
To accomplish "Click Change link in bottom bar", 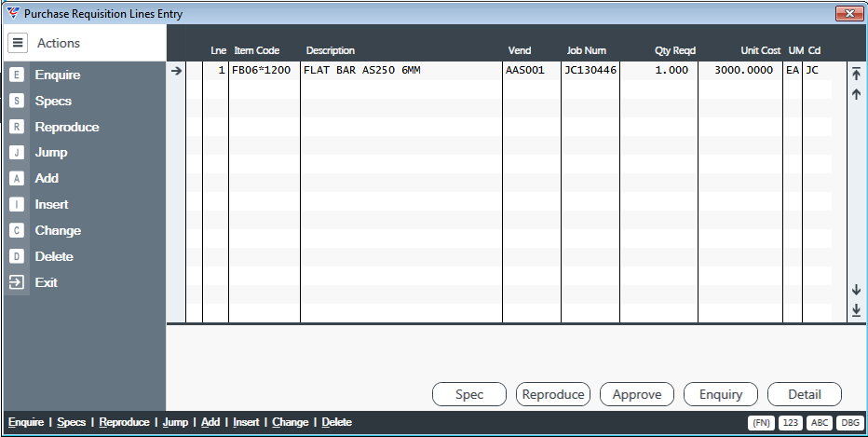I will click(x=290, y=422).
